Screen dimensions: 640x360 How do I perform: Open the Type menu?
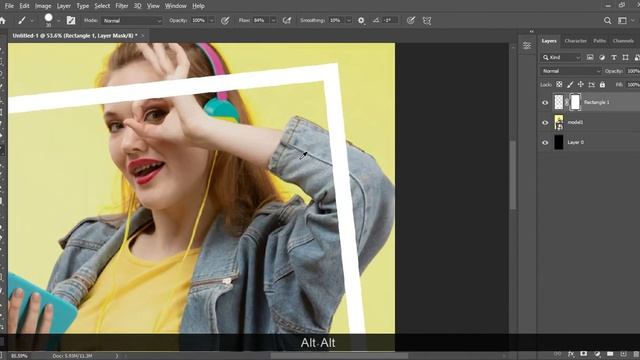pyautogui.click(x=82, y=6)
